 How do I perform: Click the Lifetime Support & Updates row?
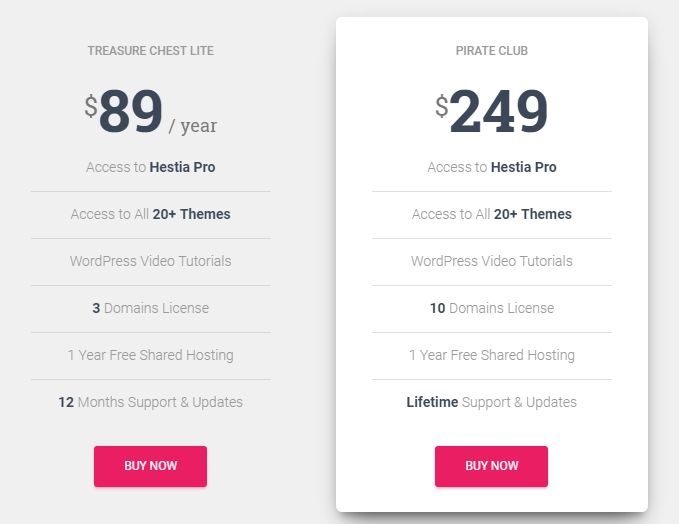(x=491, y=402)
